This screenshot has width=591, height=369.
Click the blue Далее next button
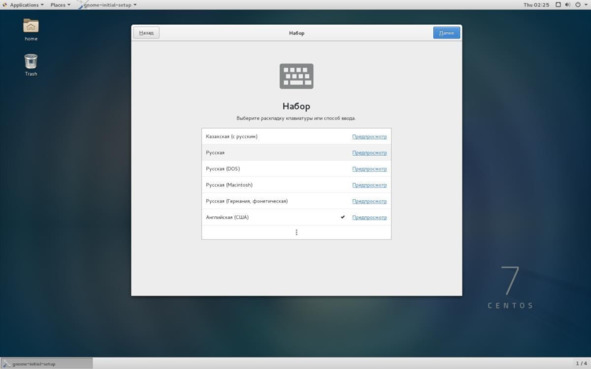point(446,33)
